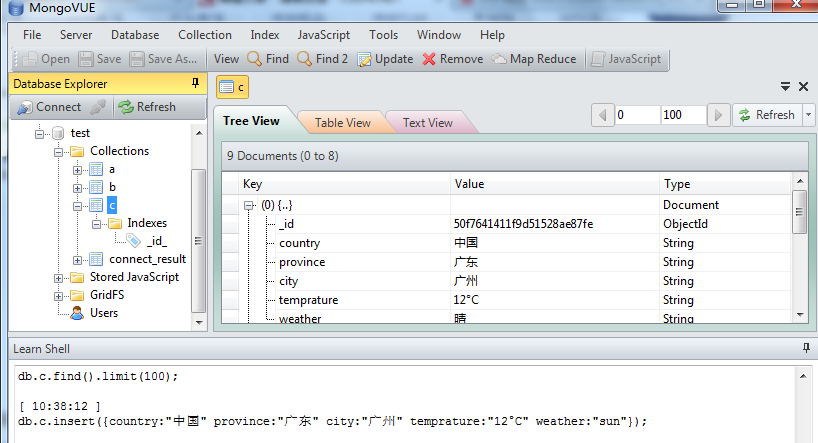The image size is (818, 443).
Task: Pin the Database Explorer panel
Action: click(x=195, y=83)
